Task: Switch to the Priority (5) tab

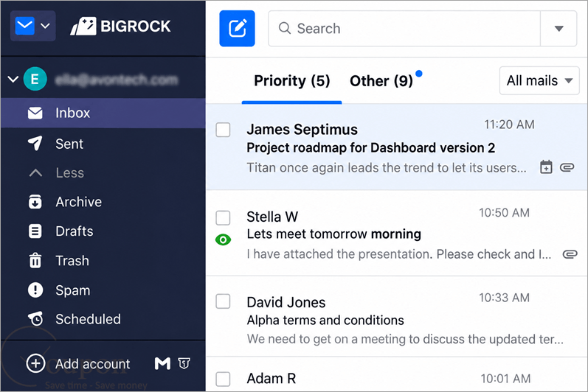Action: [291, 81]
